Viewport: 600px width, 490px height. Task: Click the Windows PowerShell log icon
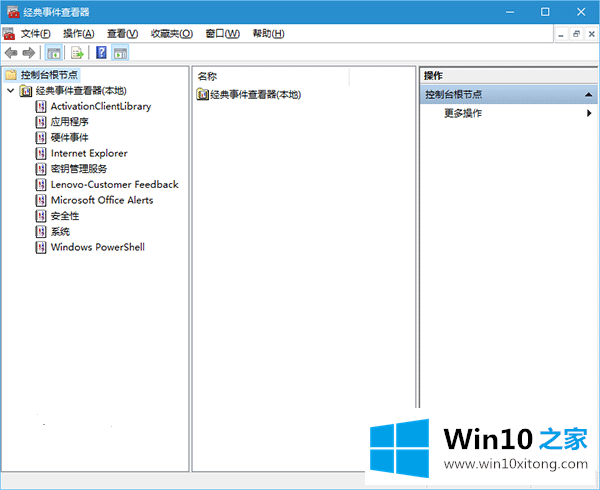41,247
